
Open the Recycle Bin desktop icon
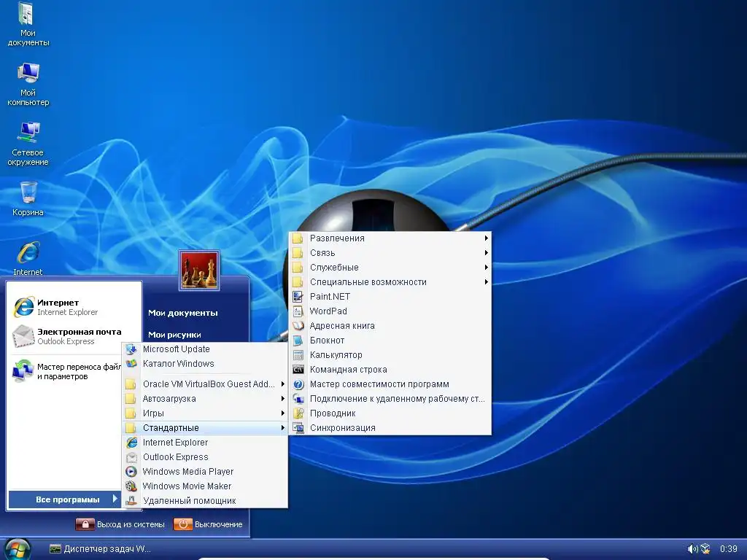pyautogui.click(x=28, y=198)
